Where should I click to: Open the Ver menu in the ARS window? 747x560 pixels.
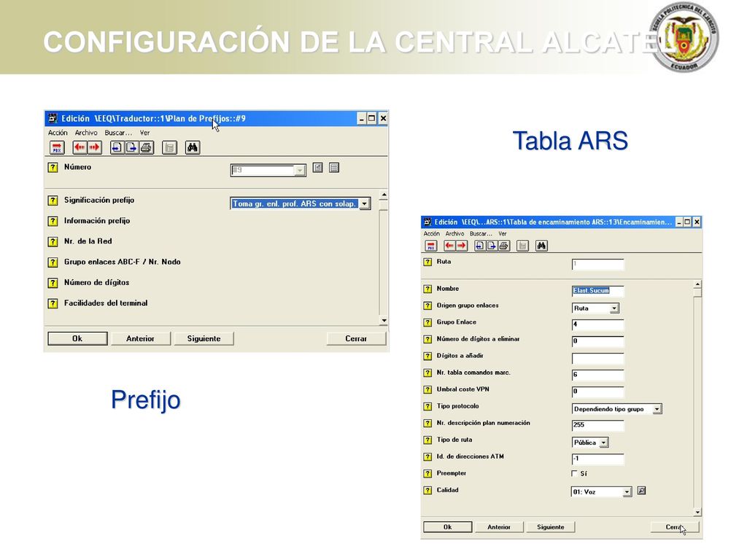click(503, 234)
